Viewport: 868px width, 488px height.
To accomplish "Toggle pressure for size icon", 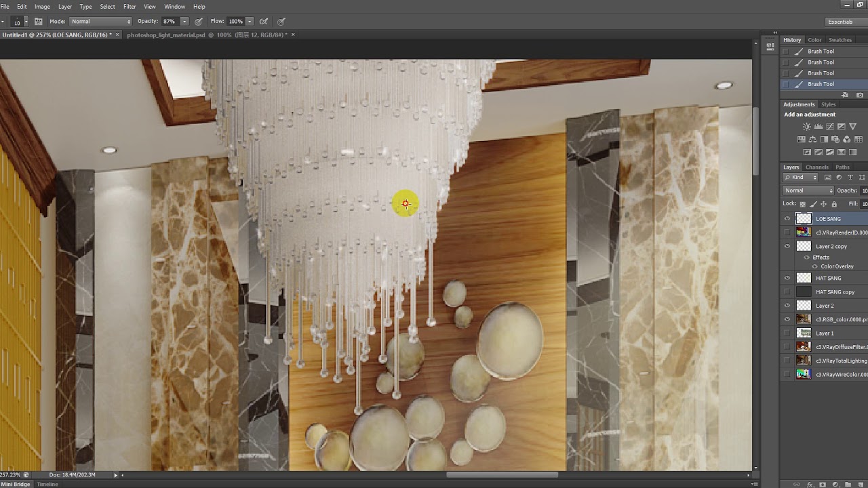I will pyautogui.click(x=281, y=22).
